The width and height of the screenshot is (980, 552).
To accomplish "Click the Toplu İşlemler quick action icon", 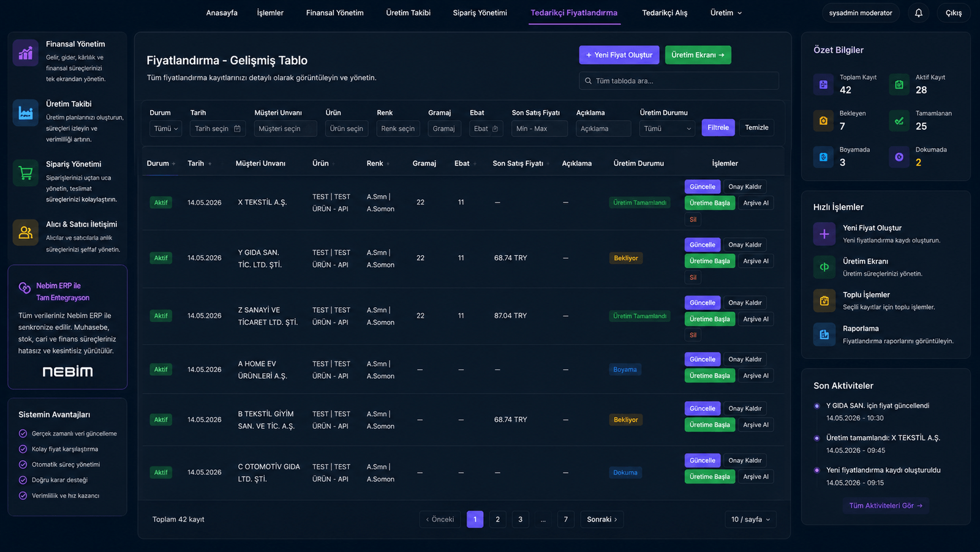I will [824, 300].
